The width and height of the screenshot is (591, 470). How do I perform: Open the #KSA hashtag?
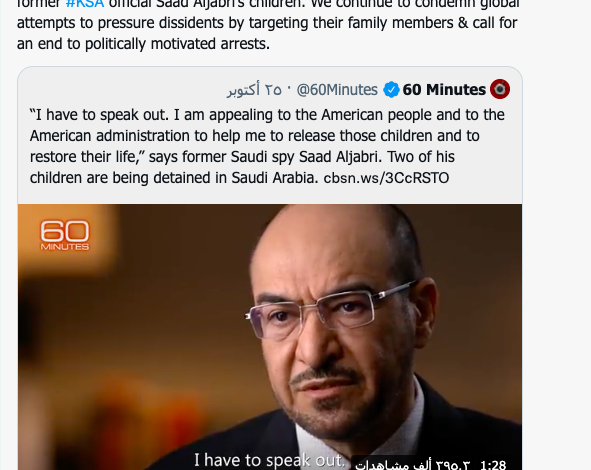85,4
